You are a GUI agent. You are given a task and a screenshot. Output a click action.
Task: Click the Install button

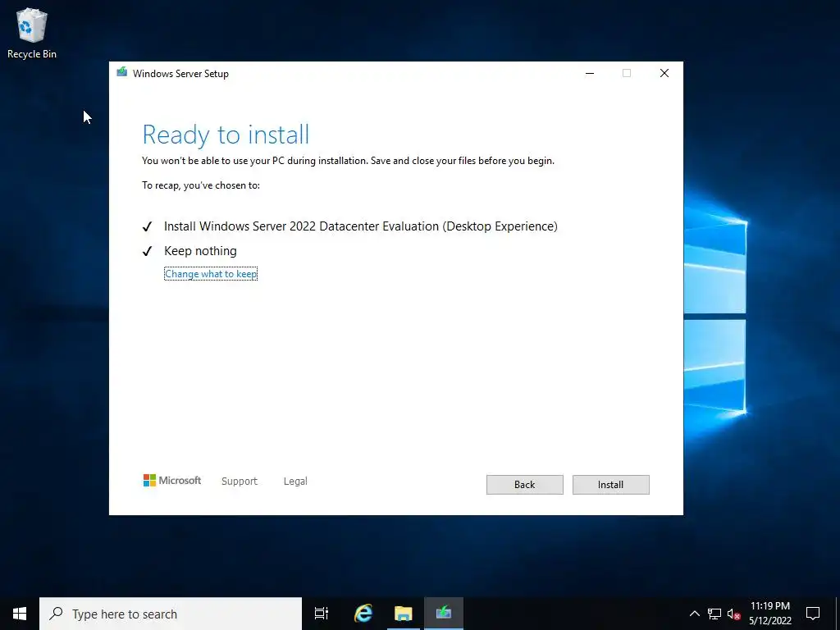click(x=610, y=484)
